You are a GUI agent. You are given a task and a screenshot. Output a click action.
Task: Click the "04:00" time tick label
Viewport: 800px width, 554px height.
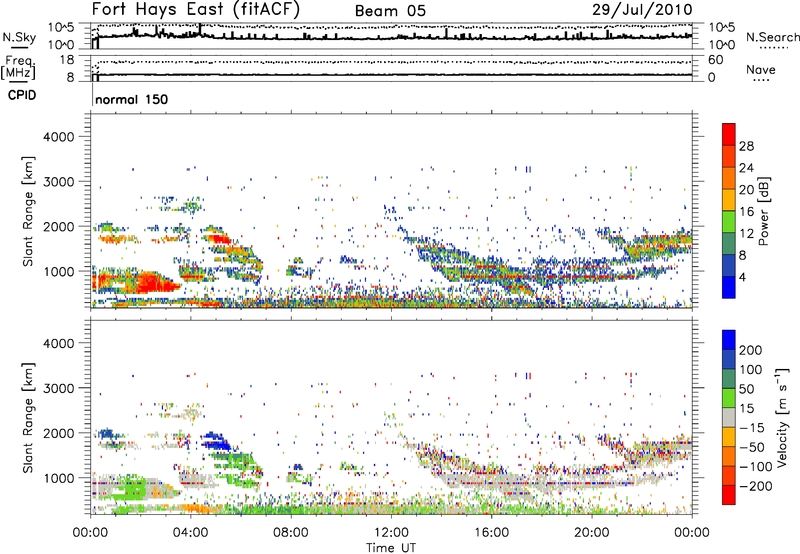coord(191,533)
